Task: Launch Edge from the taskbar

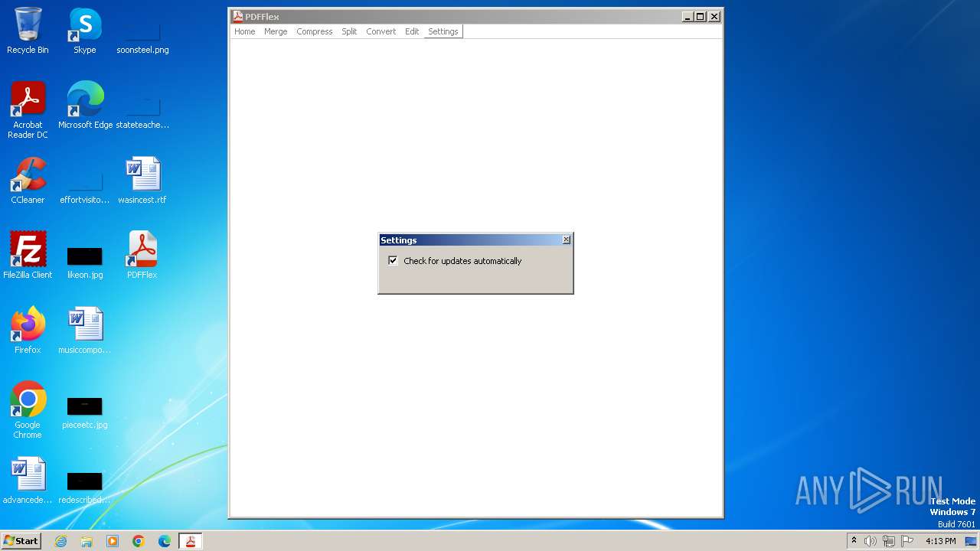Action: coord(165,541)
